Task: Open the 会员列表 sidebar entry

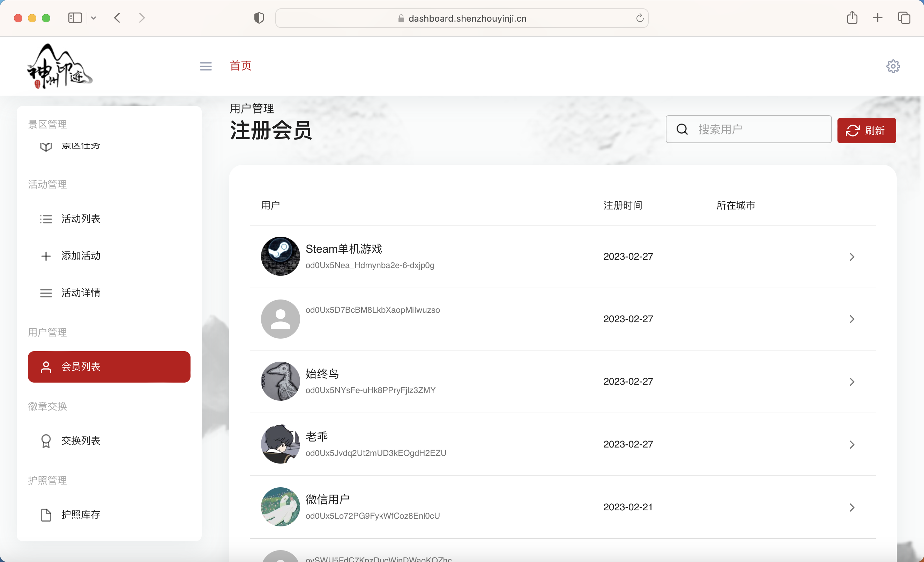Action: click(81, 367)
